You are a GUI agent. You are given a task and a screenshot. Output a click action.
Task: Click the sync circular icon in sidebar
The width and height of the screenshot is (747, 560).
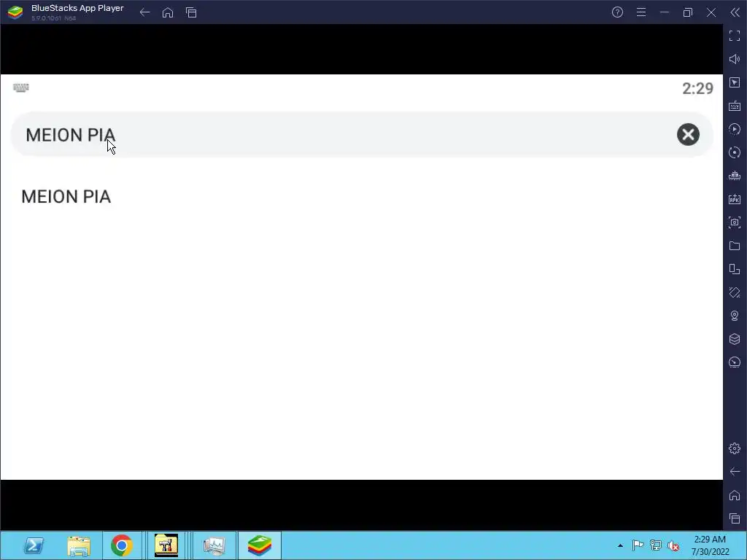[x=735, y=152]
